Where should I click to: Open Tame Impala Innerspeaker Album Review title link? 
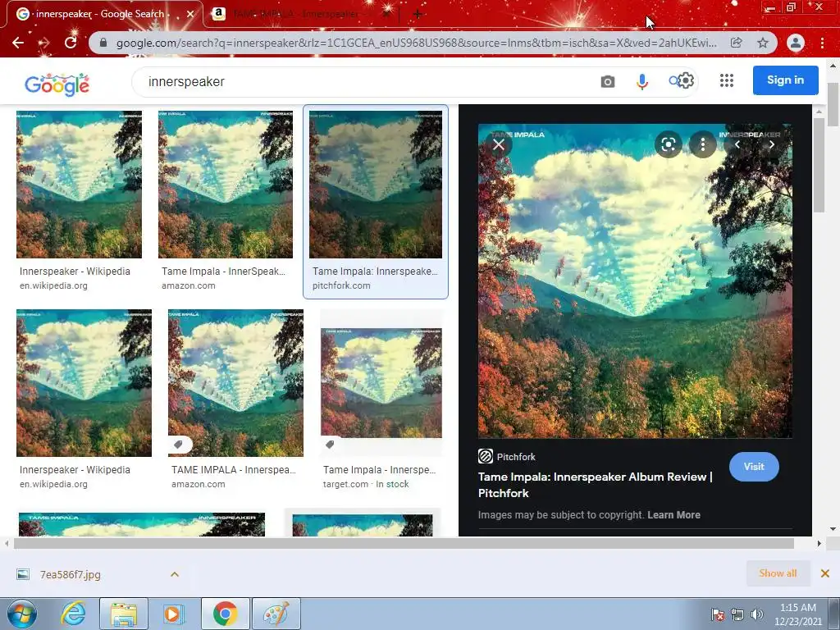[596, 485]
